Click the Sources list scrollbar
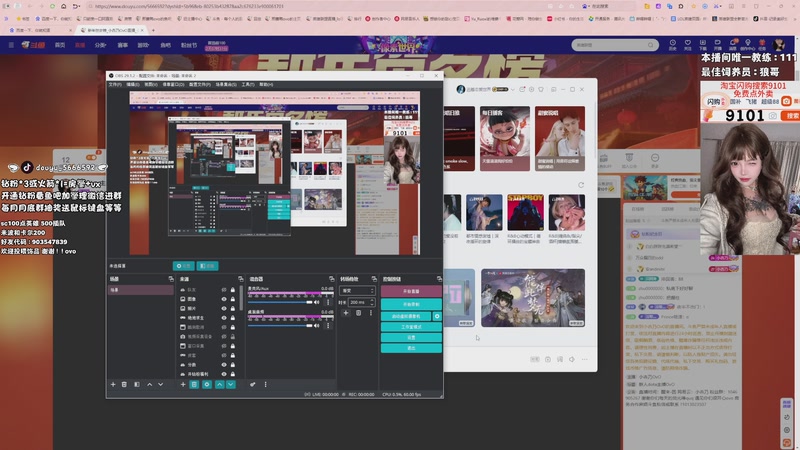The image size is (800, 450). point(242,298)
